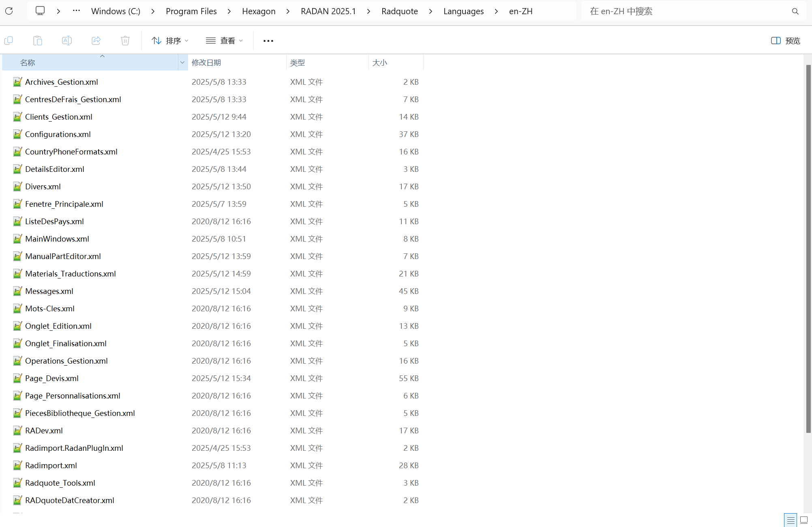
Task: Click the search magnifier icon
Action: (x=795, y=11)
